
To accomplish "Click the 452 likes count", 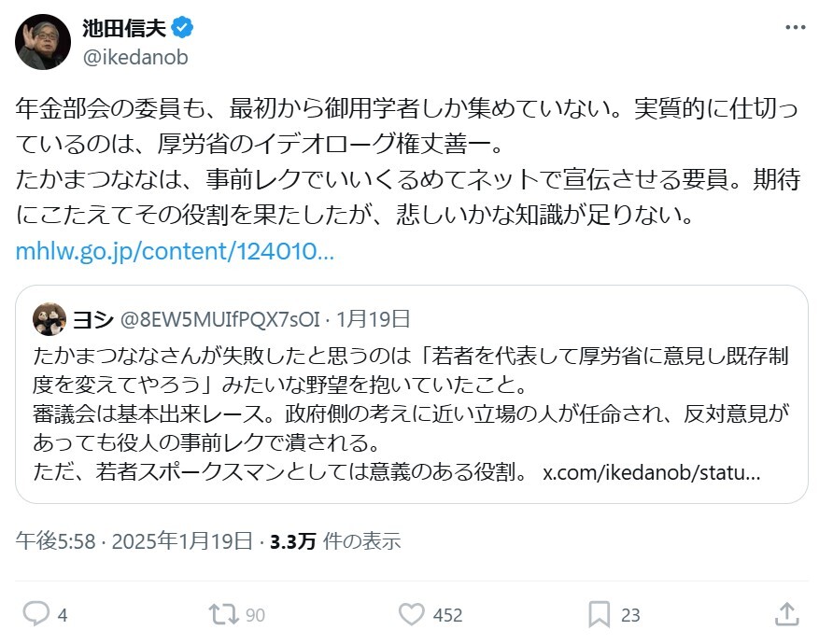I will pyautogui.click(x=448, y=615).
